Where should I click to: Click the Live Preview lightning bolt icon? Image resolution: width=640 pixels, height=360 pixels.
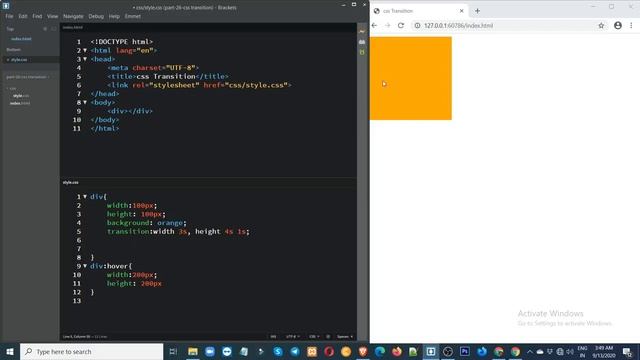coord(362,31)
